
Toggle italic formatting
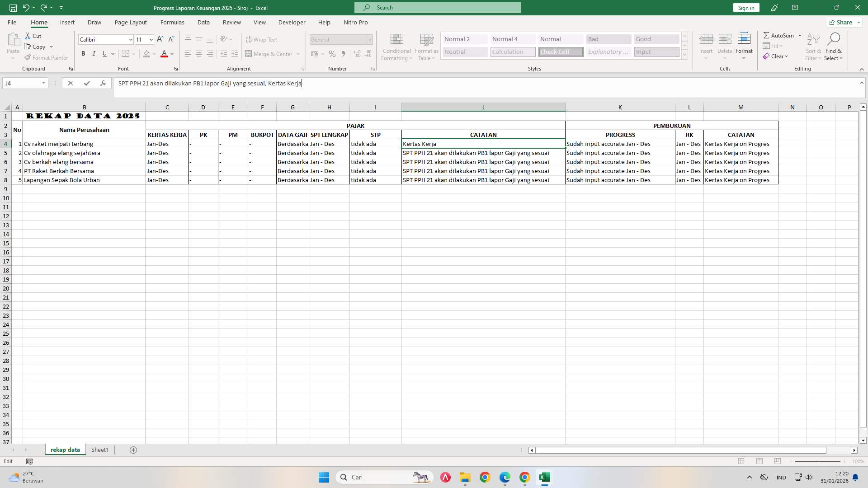coord(94,54)
